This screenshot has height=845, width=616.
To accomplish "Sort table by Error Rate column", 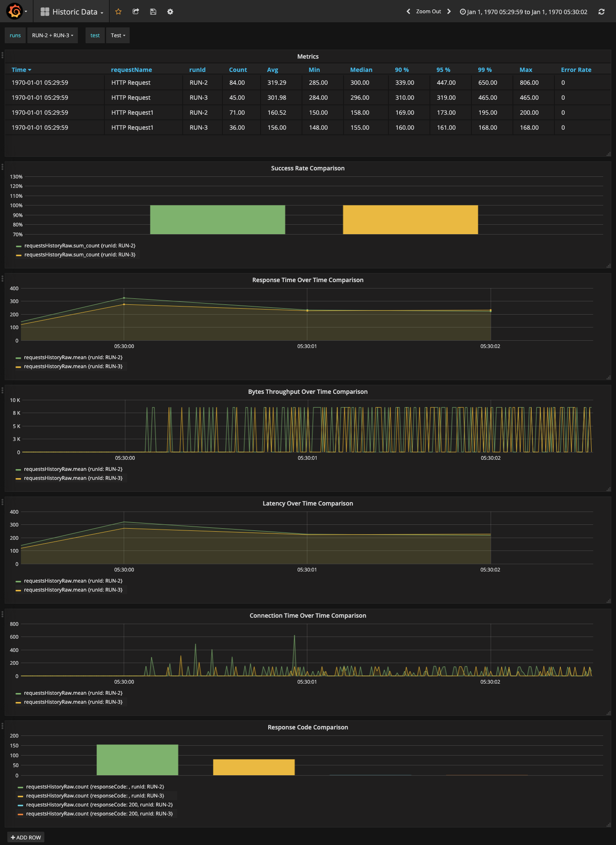I will coord(576,70).
